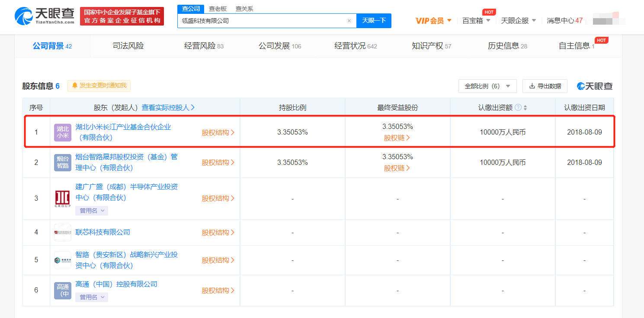
Task: Select the 查公司 search mode tab
Action: coord(191,9)
